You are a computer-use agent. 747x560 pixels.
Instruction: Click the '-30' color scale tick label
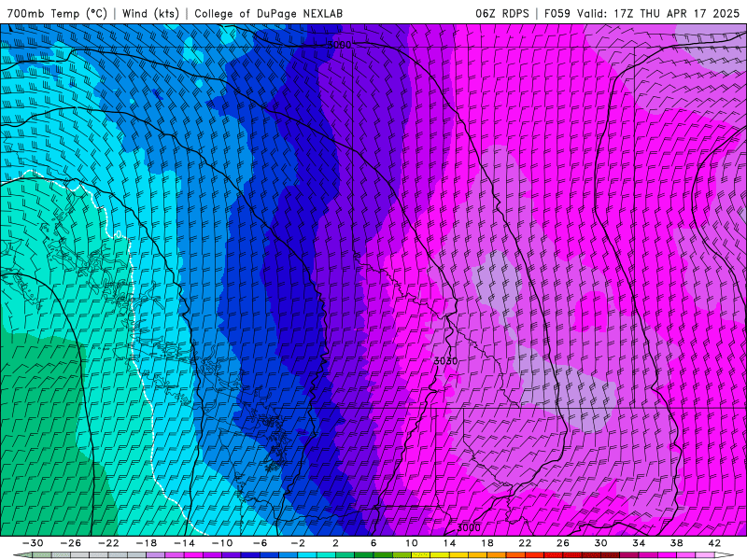click(33, 543)
